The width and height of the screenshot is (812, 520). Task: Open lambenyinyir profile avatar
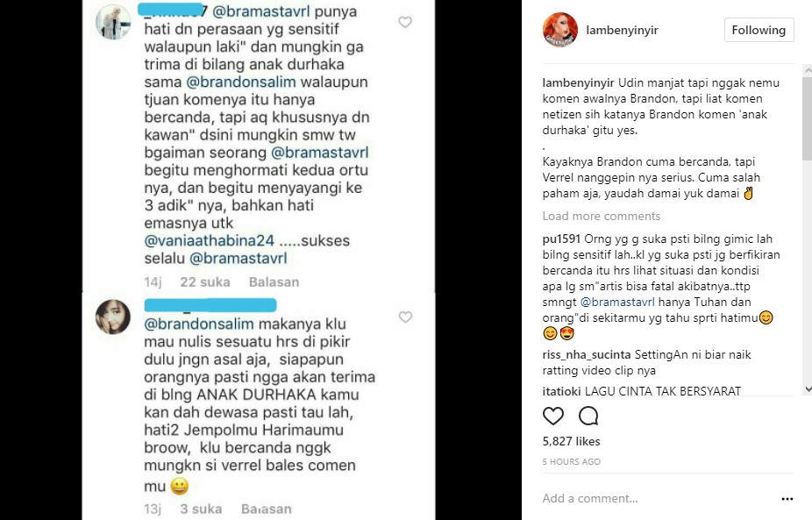[x=559, y=30]
